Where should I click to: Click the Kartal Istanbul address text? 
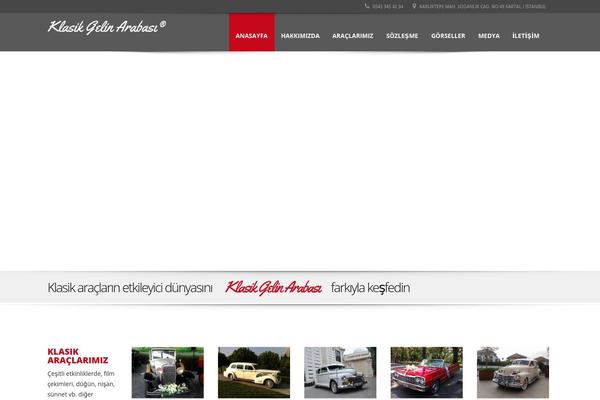[482, 7]
